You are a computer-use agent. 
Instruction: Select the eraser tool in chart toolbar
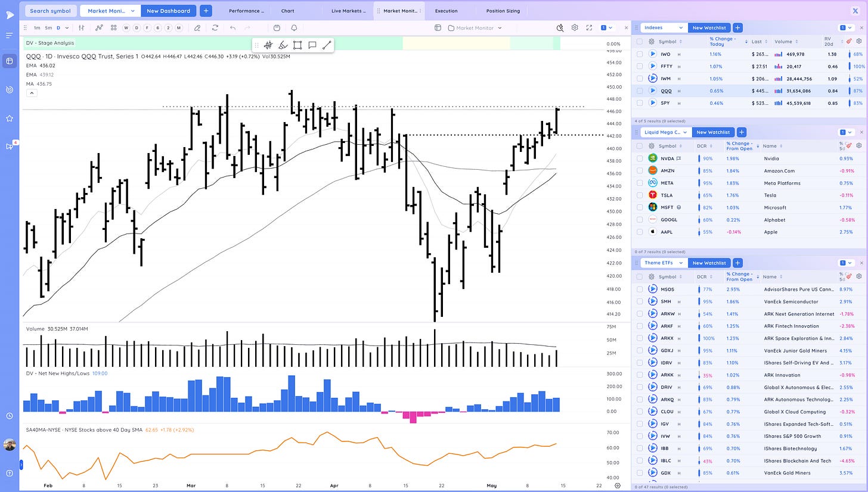(x=197, y=27)
